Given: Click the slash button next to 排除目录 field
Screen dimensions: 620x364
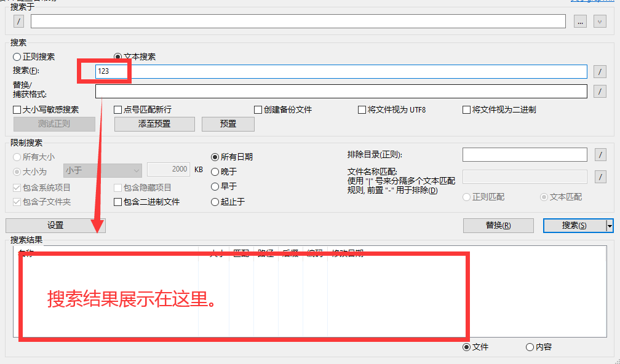Looking at the screenshot, I should click(x=600, y=154).
